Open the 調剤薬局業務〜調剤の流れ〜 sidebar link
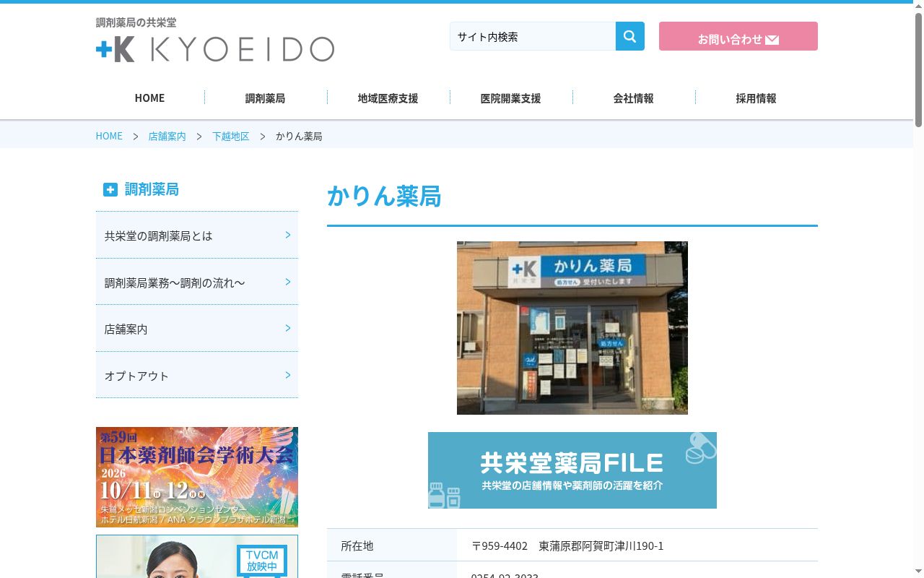This screenshot has width=924, height=578. (197, 282)
